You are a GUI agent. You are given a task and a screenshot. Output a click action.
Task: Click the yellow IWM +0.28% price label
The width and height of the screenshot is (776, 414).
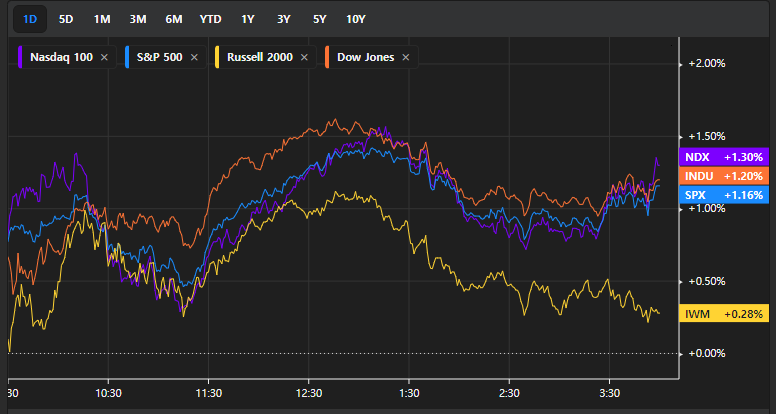(723, 314)
